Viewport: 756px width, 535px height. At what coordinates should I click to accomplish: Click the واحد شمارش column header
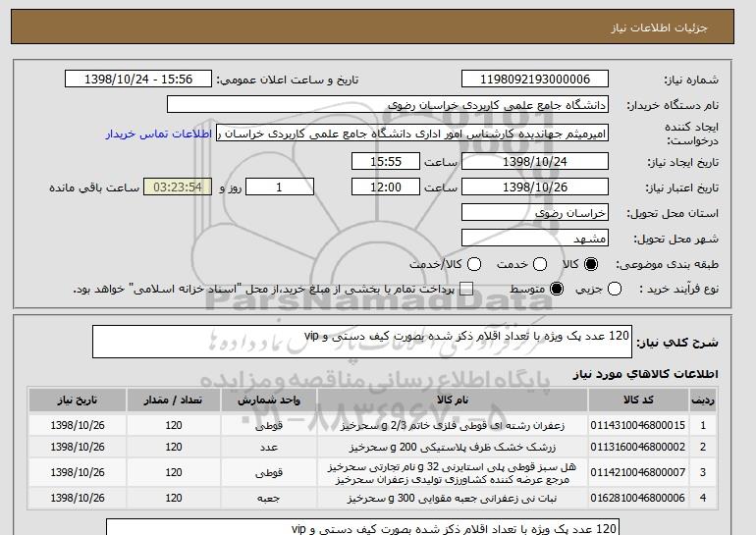pos(269,401)
